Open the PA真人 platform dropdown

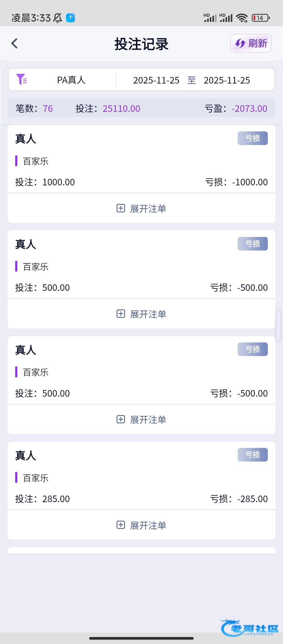point(71,80)
